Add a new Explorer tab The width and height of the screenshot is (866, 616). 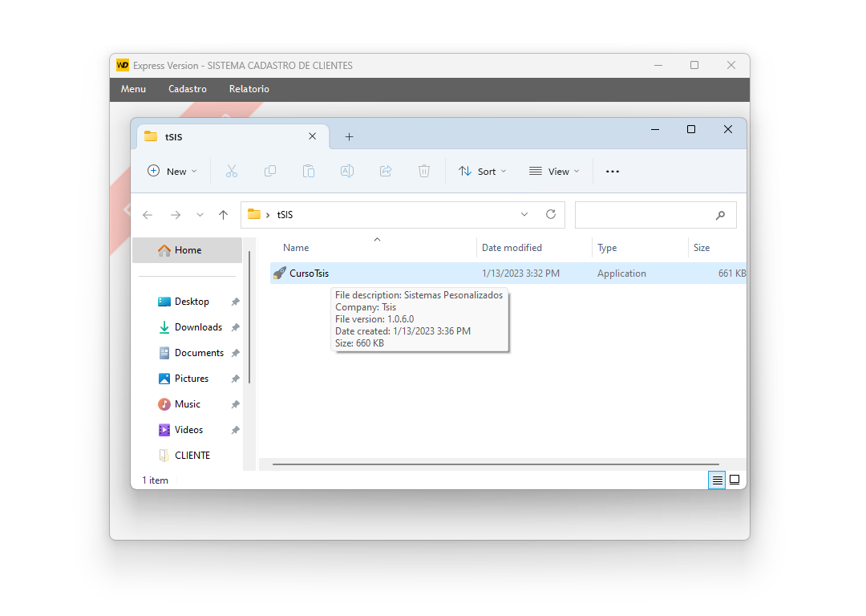(x=349, y=137)
